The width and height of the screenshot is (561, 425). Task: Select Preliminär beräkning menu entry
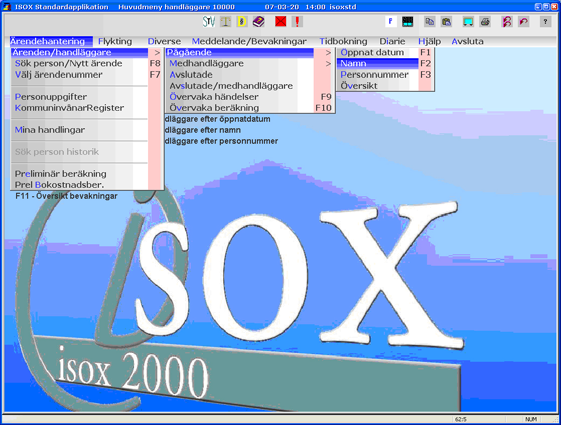(87, 174)
